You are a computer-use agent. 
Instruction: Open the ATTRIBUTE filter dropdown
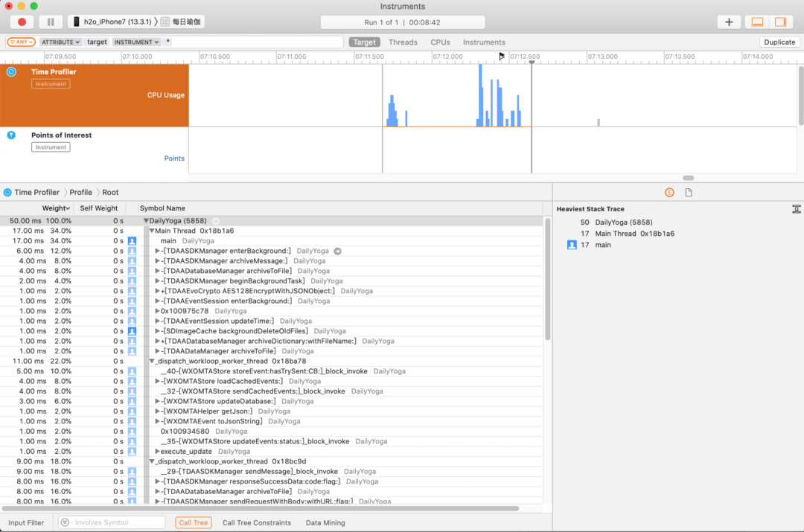click(x=60, y=42)
